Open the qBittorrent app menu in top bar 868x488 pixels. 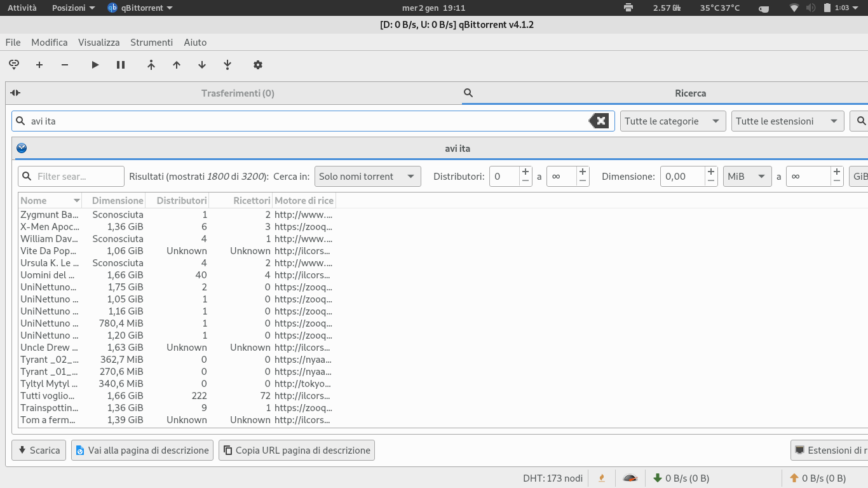[140, 8]
